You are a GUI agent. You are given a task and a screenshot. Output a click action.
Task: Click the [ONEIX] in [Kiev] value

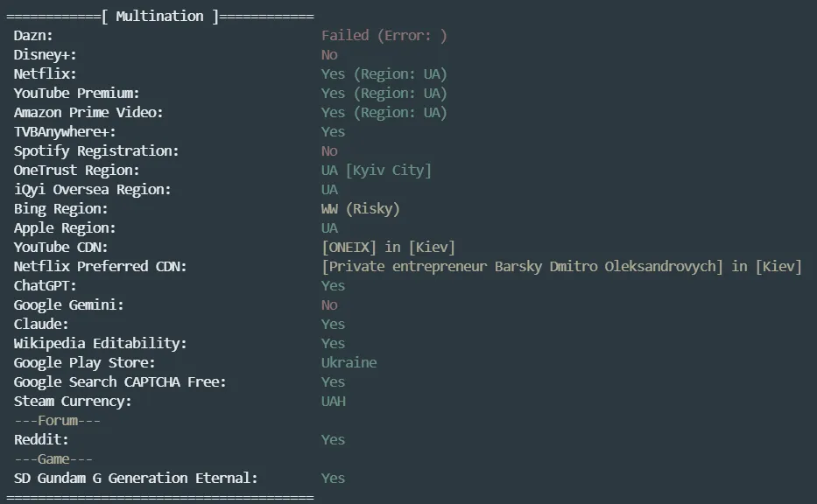click(388, 248)
